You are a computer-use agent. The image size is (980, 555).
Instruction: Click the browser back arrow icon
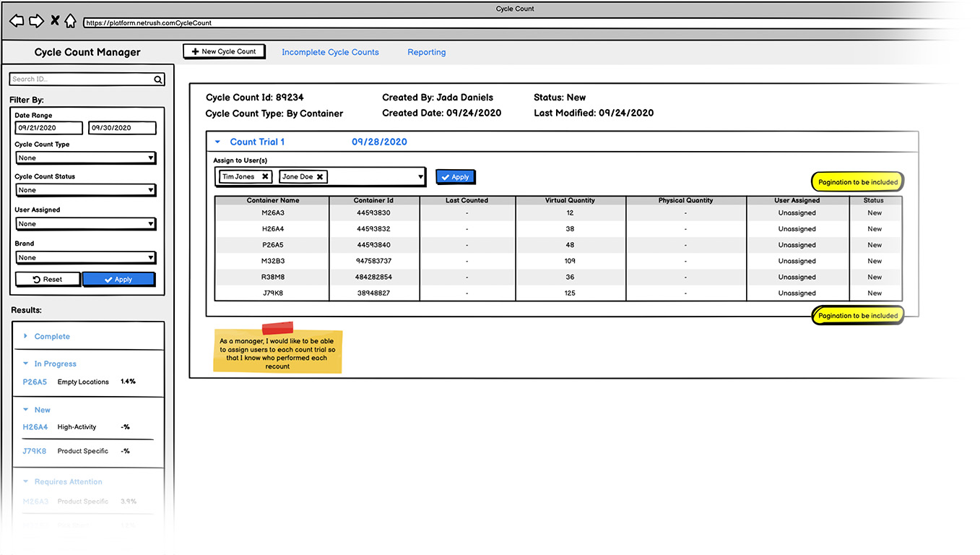tap(16, 21)
